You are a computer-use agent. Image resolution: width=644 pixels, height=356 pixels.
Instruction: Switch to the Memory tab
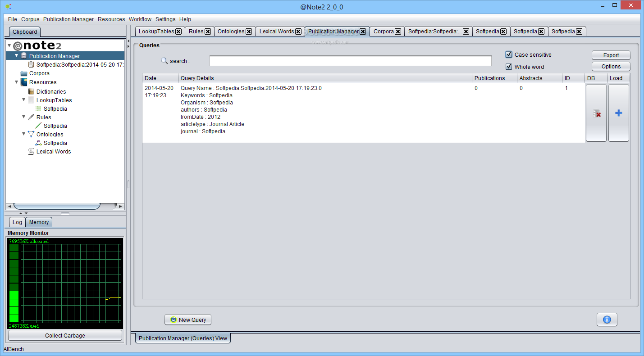[x=39, y=222]
